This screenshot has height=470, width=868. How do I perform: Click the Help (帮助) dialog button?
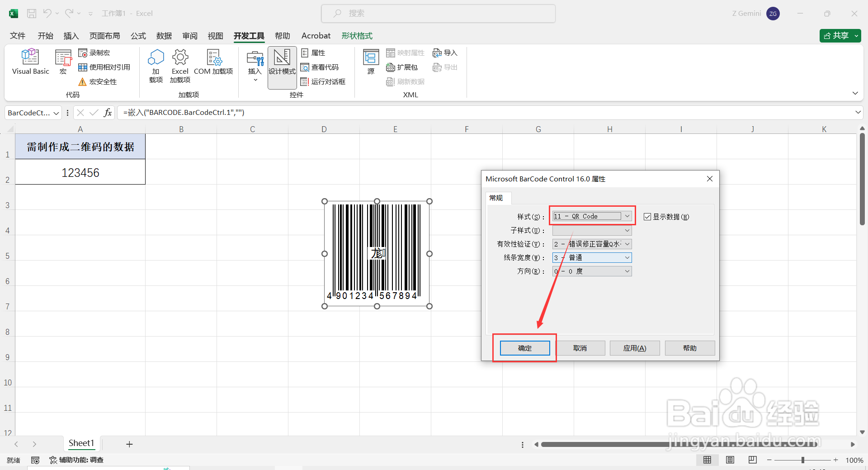pyautogui.click(x=690, y=348)
